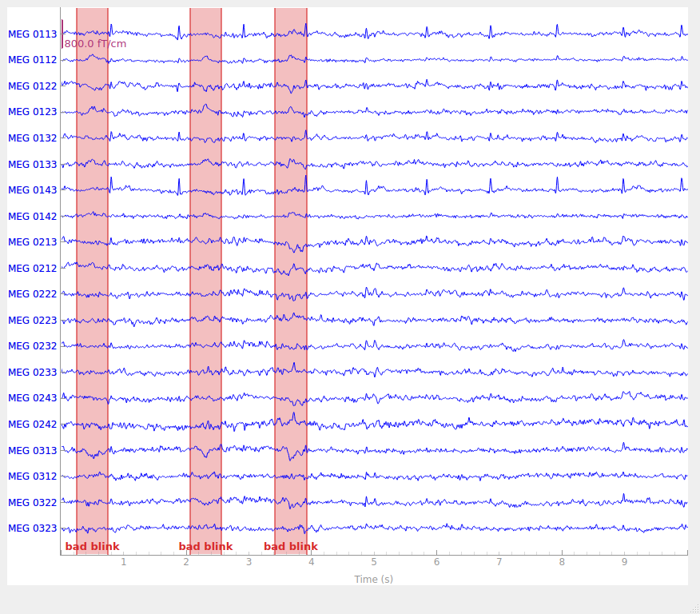Click the 1 second tick label
This screenshot has height=614, width=700.
(x=124, y=562)
